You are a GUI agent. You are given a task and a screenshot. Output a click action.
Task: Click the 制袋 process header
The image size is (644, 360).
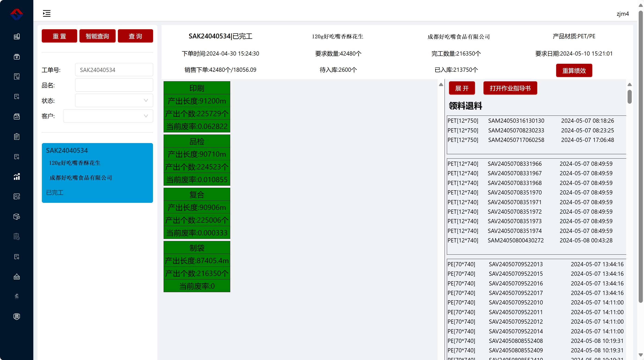(197, 248)
